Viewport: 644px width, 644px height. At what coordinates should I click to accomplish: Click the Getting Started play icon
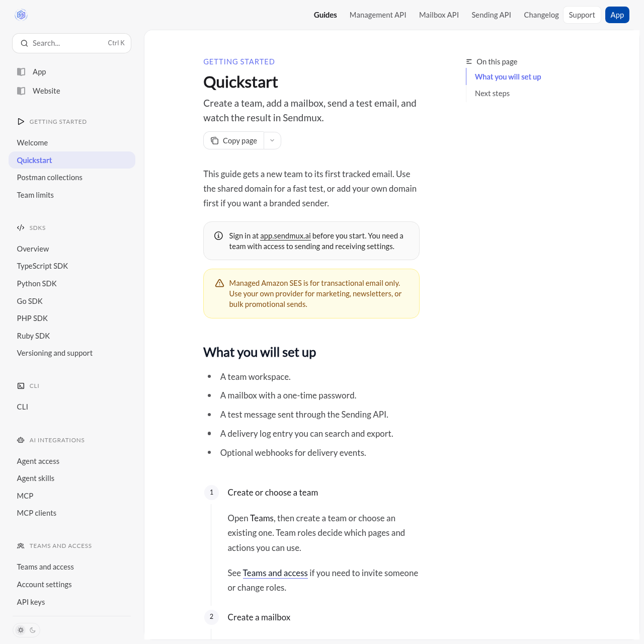pyautogui.click(x=21, y=122)
